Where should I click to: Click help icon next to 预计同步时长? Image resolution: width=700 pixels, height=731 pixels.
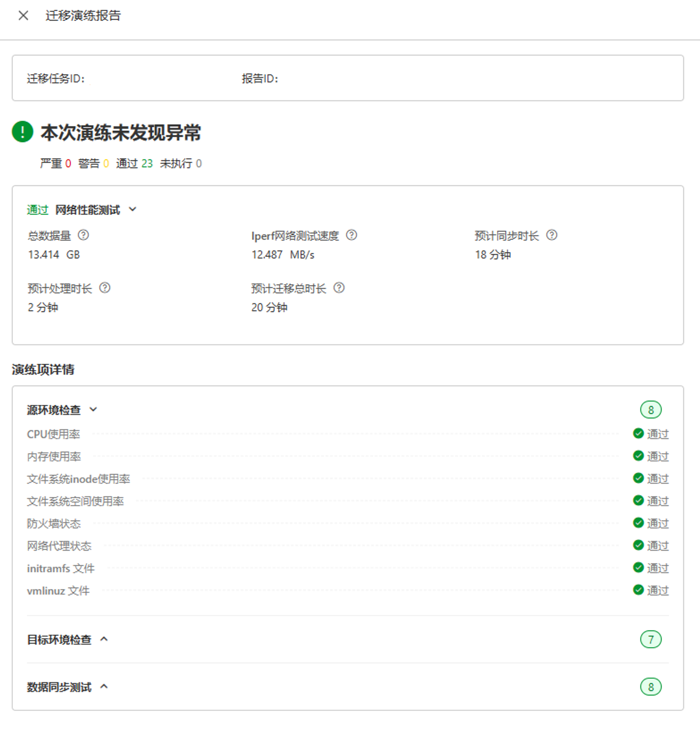(551, 235)
